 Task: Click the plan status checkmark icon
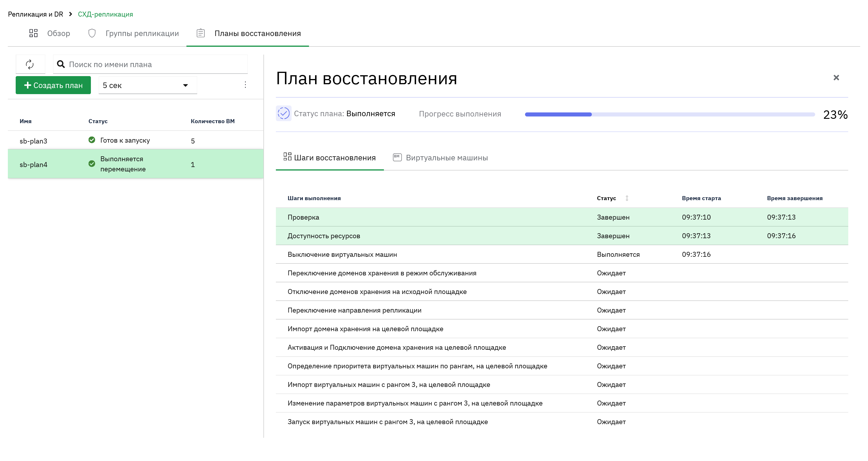[284, 114]
